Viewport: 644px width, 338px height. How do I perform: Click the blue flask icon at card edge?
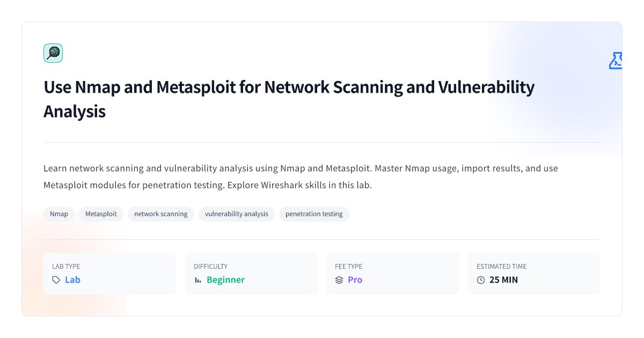pos(615,61)
